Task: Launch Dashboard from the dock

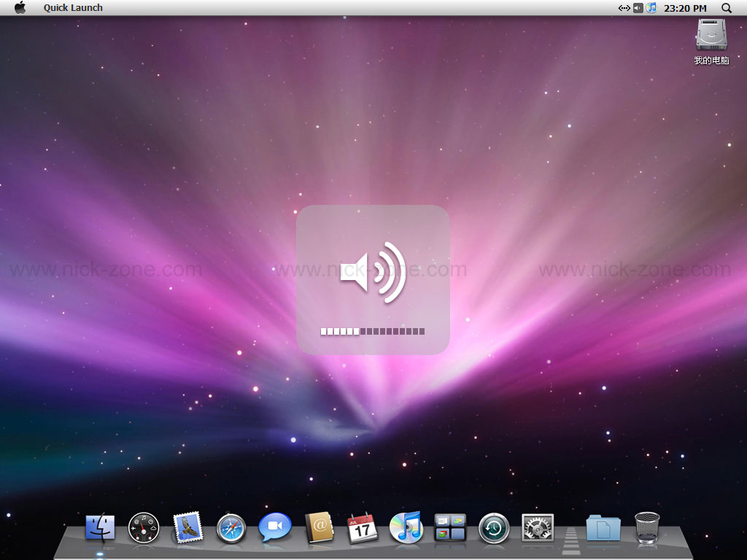Action: pyautogui.click(x=144, y=528)
